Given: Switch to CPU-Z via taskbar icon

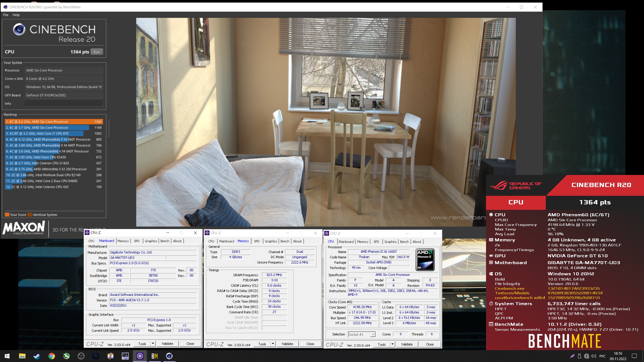Looking at the screenshot, I should click(x=140, y=356).
